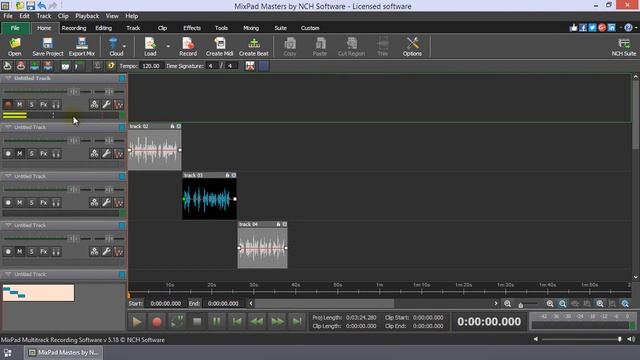Open the Cloud dropdown arrow
Viewport: 640px width, 360px height.
point(124,47)
